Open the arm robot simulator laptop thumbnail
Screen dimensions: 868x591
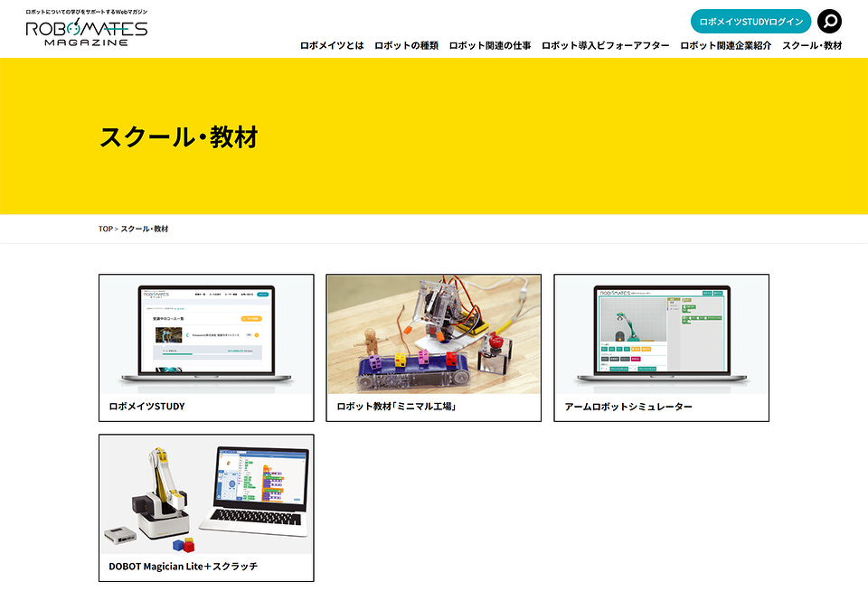(x=661, y=334)
